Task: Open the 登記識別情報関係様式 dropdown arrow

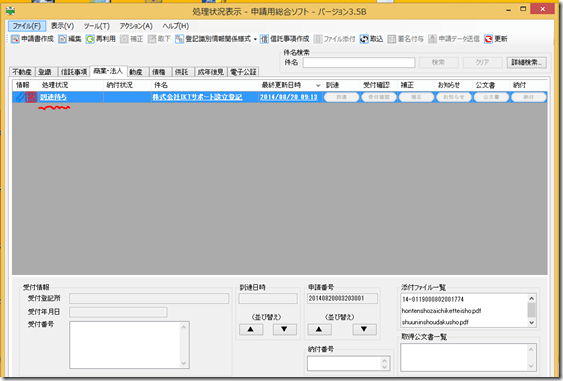Action: (255, 39)
